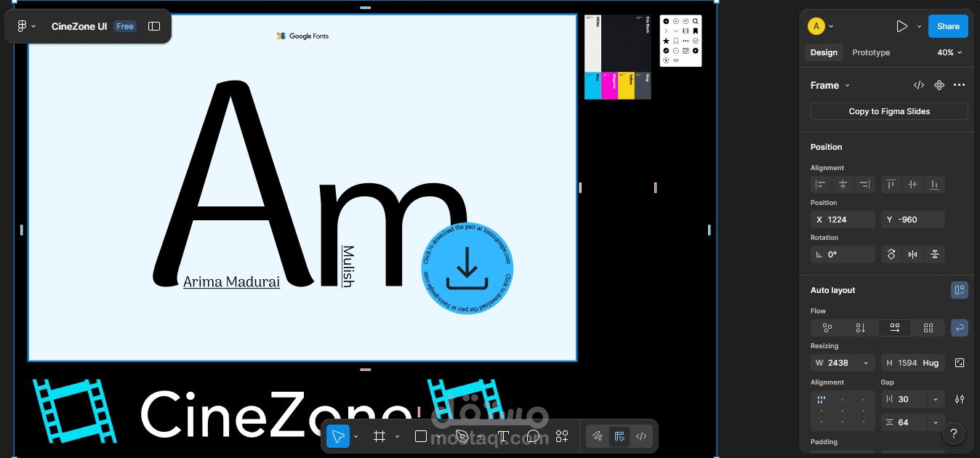
Task: Open the present options dropdown arrow
Action: pos(919,26)
